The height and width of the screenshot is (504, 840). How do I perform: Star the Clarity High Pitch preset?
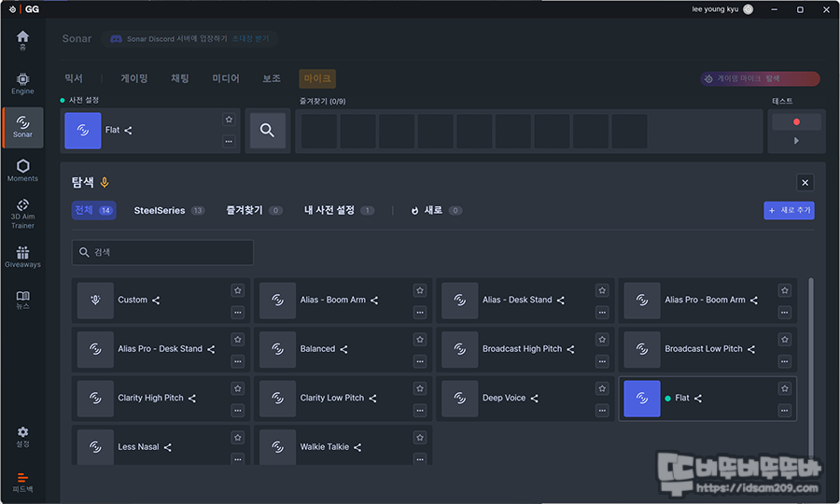tap(238, 389)
